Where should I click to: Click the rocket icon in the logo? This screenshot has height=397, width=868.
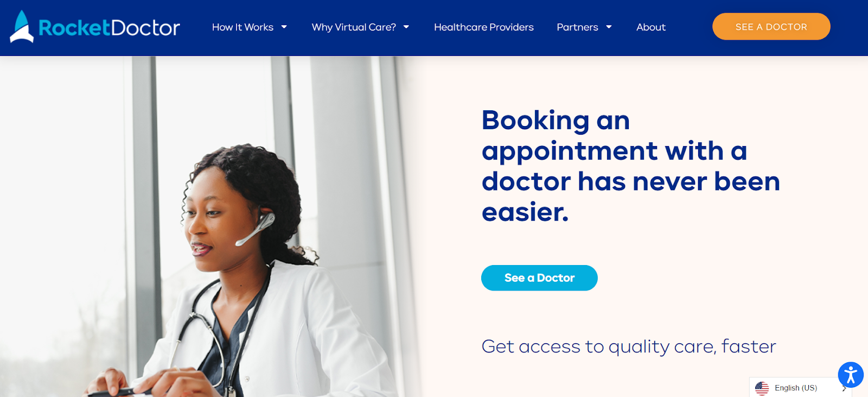point(22,27)
